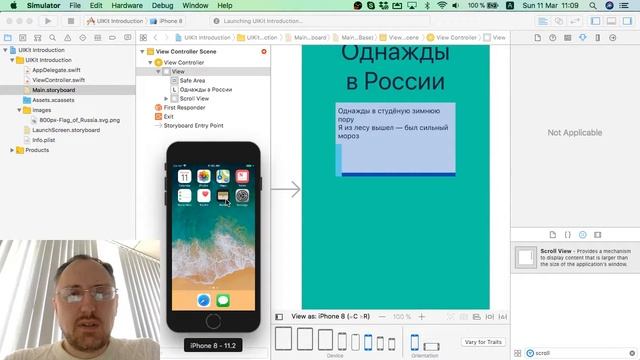Screen dimensions: 640x360
Task: Open the File menu
Action: [75, 5]
